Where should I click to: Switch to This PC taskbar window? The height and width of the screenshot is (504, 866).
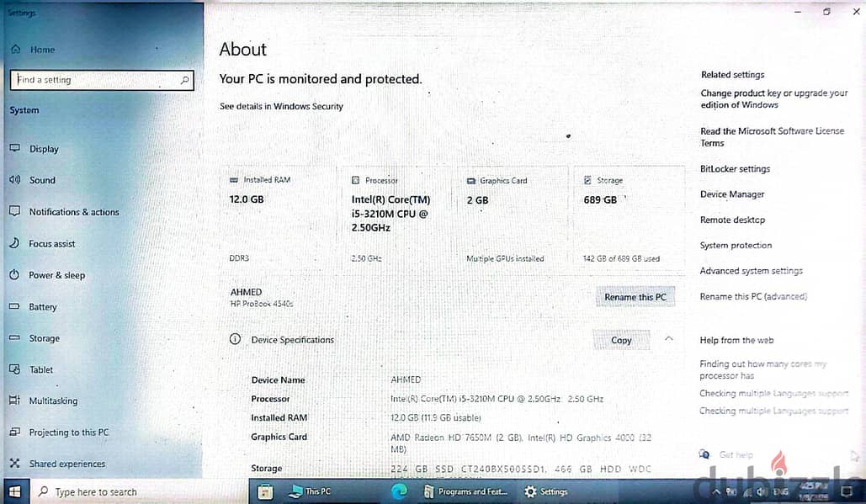311,491
